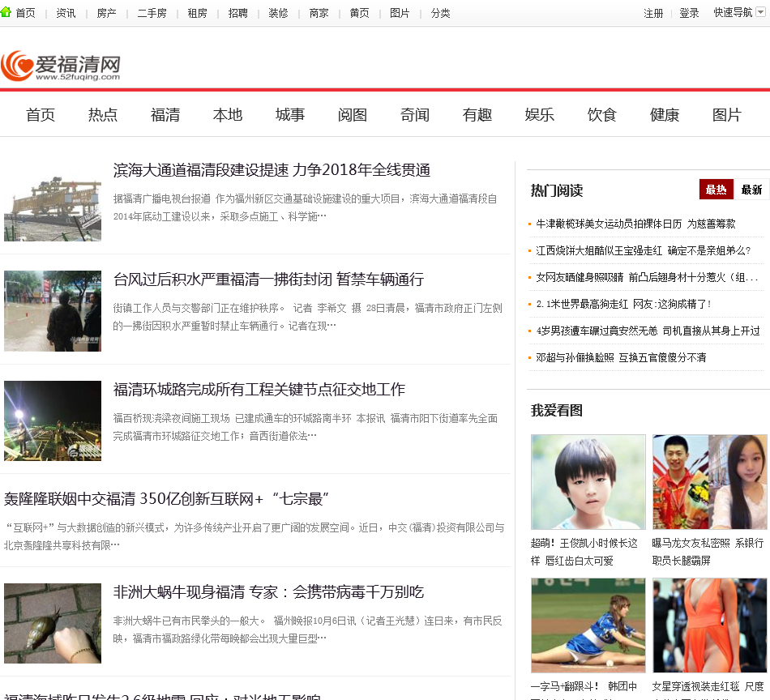The image size is (770, 700).
Task: Click the 注册 register link
Action: [653, 13]
